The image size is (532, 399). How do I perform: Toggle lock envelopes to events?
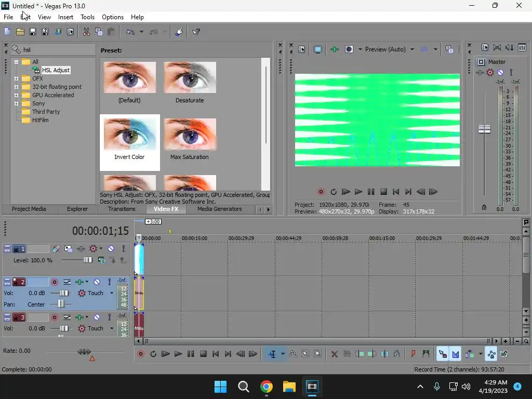[491, 354]
